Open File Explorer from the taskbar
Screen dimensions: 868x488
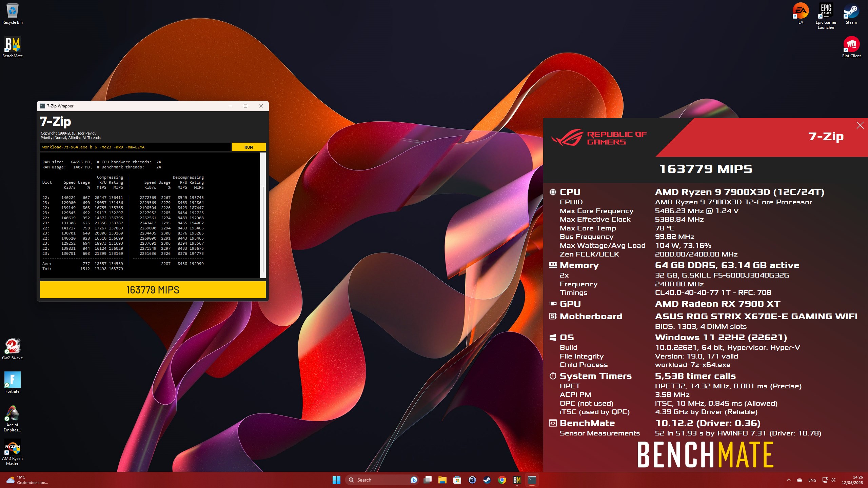click(x=442, y=480)
